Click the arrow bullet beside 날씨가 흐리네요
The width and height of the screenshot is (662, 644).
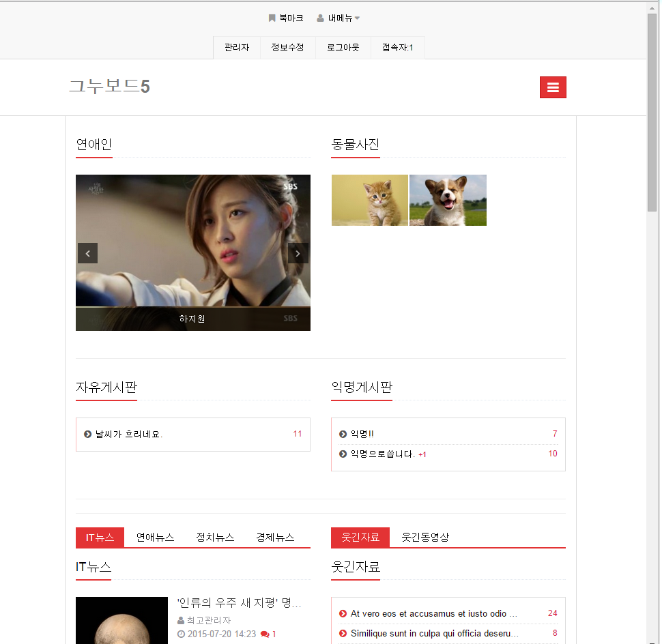(x=87, y=435)
